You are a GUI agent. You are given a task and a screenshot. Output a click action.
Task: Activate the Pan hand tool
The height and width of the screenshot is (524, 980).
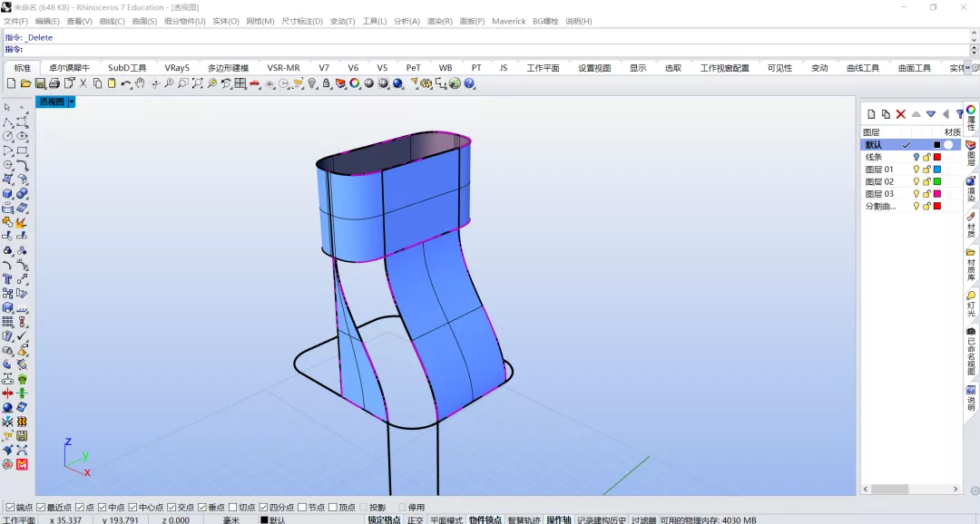point(140,83)
